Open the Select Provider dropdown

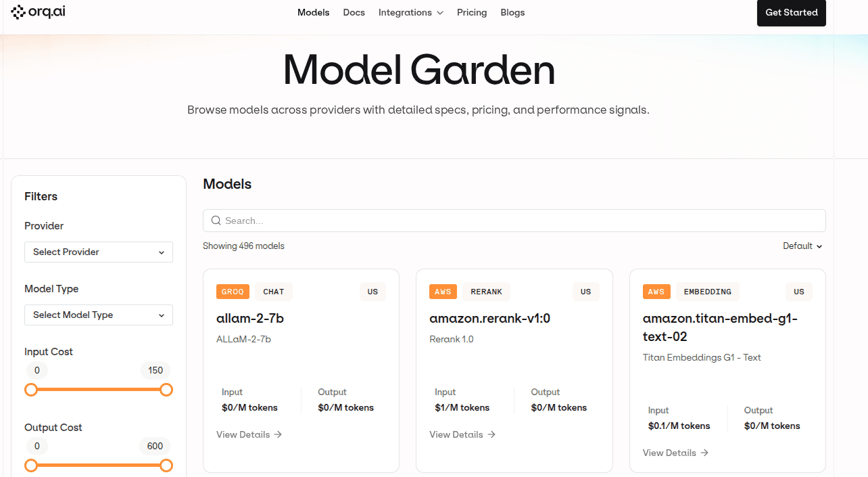tap(99, 252)
